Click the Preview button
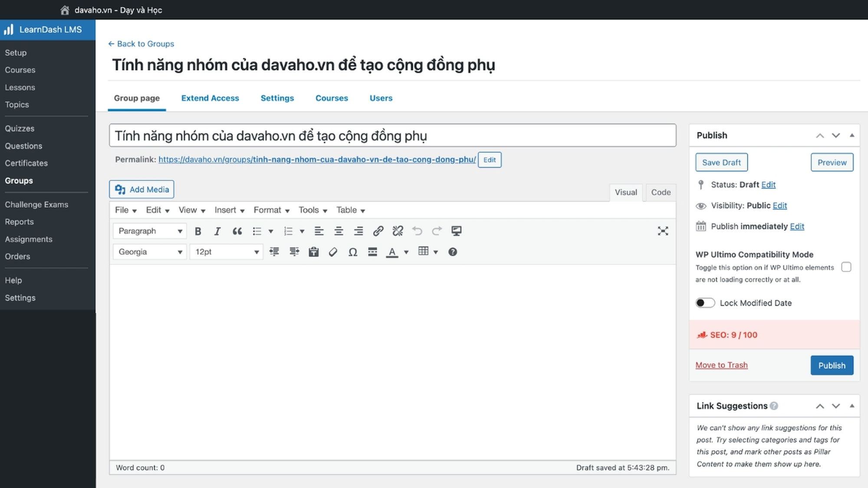Viewport: 868px width, 488px height. tap(832, 162)
